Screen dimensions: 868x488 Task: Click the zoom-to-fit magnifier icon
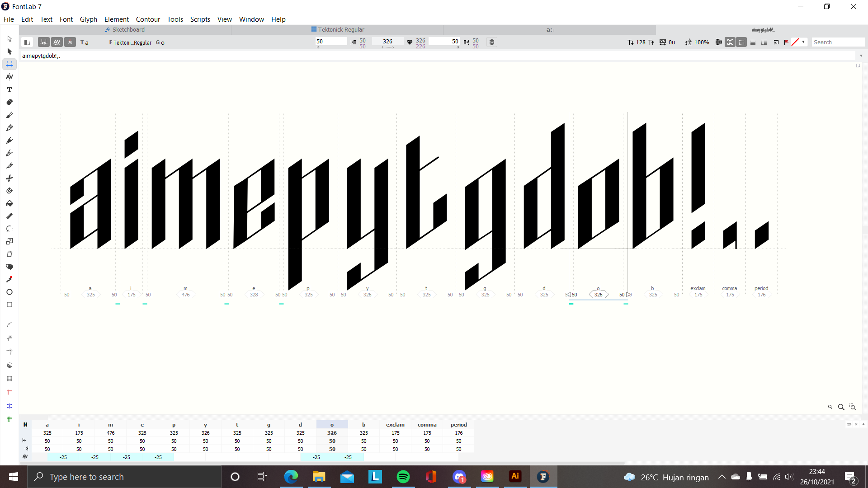click(x=853, y=407)
